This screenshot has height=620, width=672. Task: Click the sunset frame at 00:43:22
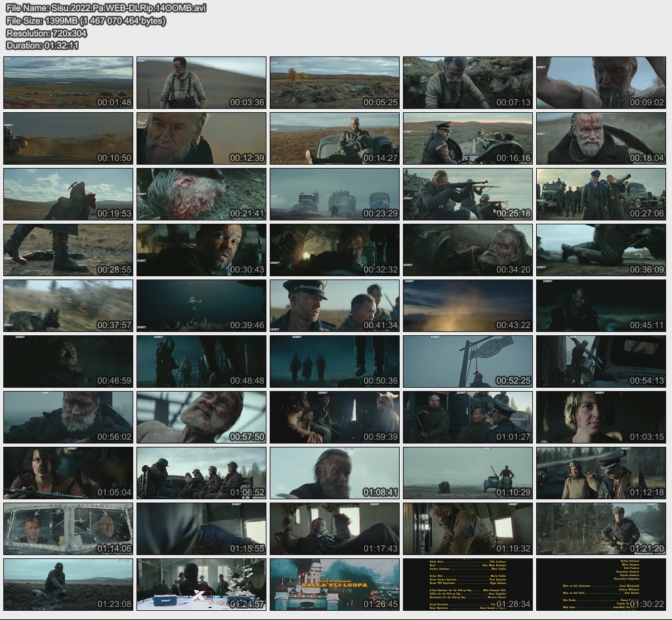coord(467,306)
